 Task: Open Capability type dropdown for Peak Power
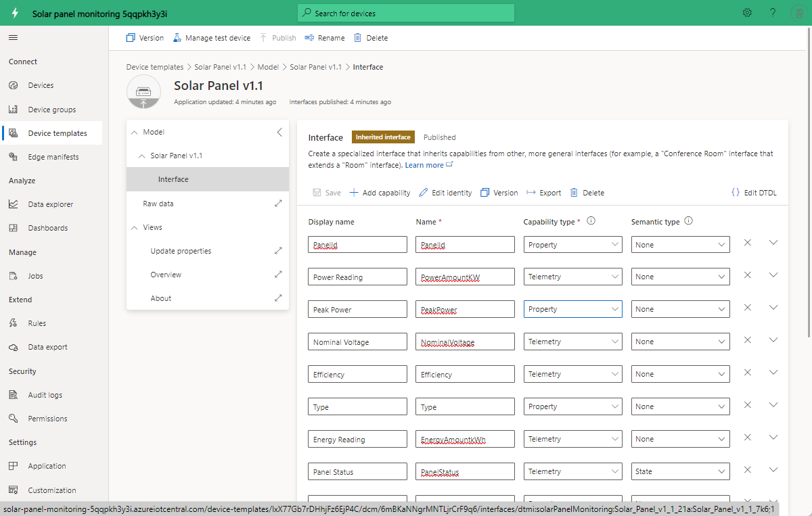573,309
